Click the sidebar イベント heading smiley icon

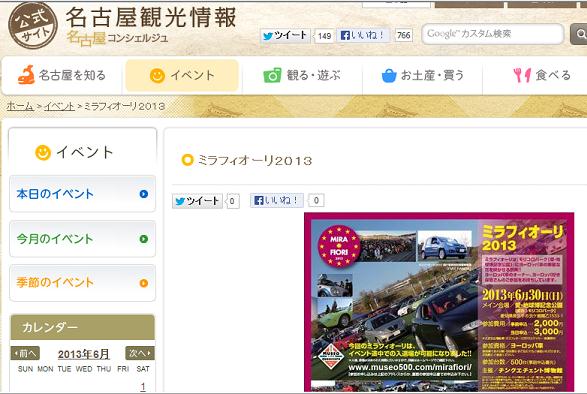(43, 152)
